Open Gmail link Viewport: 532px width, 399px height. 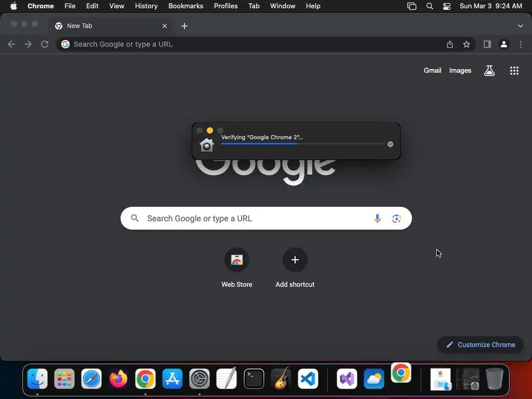pyautogui.click(x=432, y=71)
